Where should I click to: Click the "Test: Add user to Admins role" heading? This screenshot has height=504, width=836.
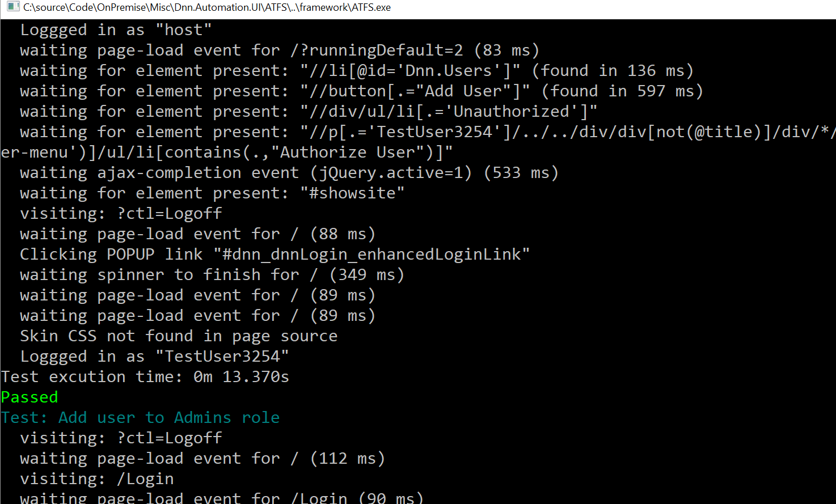coord(141,417)
